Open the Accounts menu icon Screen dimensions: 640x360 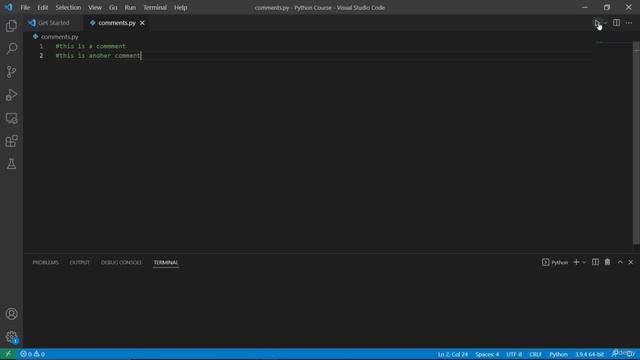(x=11, y=314)
